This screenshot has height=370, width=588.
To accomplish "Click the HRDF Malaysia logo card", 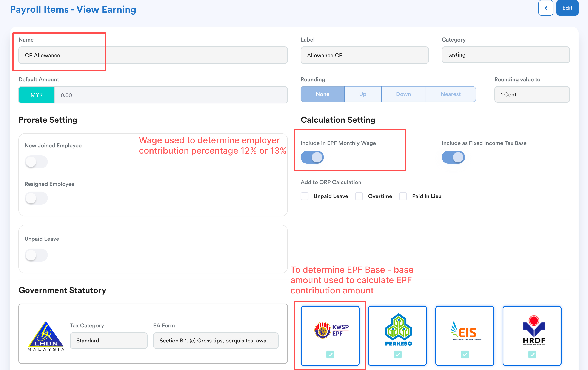I will [532, 330].
